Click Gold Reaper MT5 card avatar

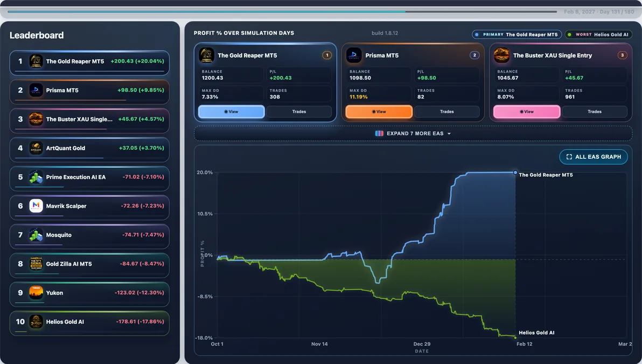point(206,55)
